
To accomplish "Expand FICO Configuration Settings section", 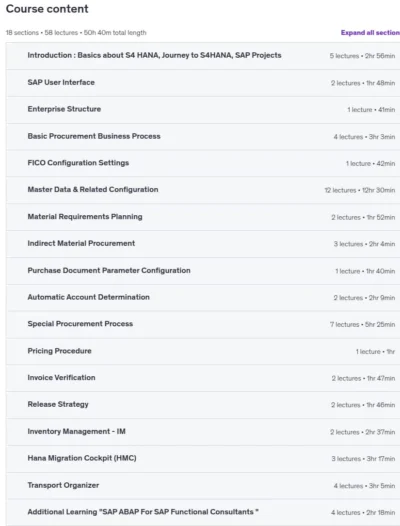I will 203,163.
